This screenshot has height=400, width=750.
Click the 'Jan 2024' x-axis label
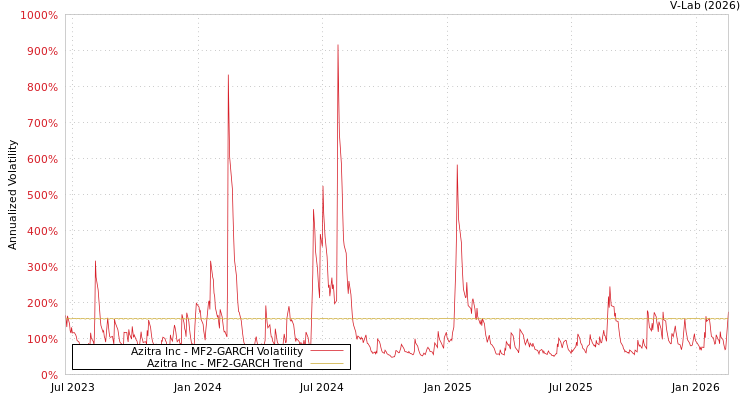(198, 388)
